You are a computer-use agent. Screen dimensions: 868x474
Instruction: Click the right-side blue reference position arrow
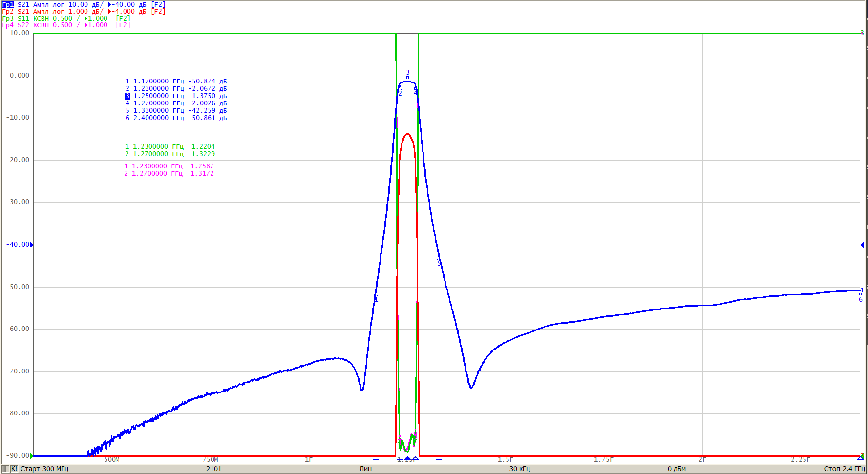coord(862,245)
